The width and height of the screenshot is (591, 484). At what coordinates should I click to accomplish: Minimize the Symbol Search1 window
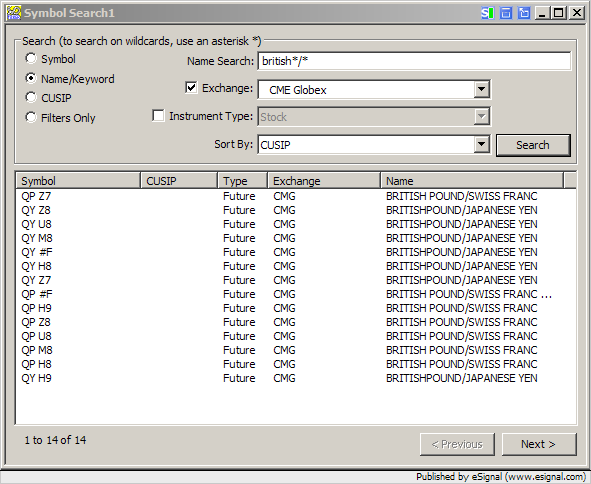pos(542,13)
